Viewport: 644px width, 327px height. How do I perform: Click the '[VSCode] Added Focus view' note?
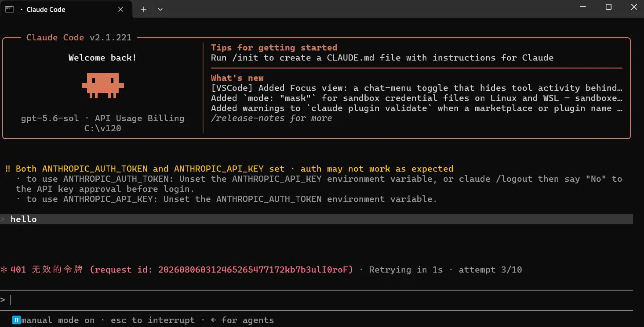417,88
